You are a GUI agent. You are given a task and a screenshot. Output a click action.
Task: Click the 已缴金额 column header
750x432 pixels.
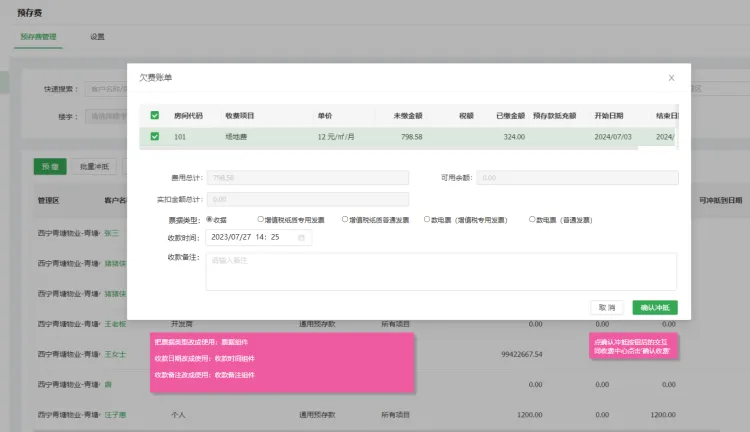pyautogui.click(x=510, y=116)
